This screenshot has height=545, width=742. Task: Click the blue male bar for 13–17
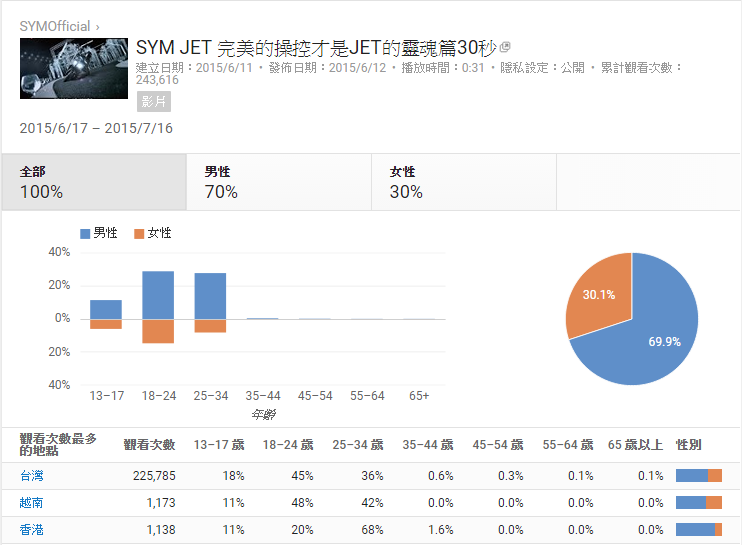point(106,309)
